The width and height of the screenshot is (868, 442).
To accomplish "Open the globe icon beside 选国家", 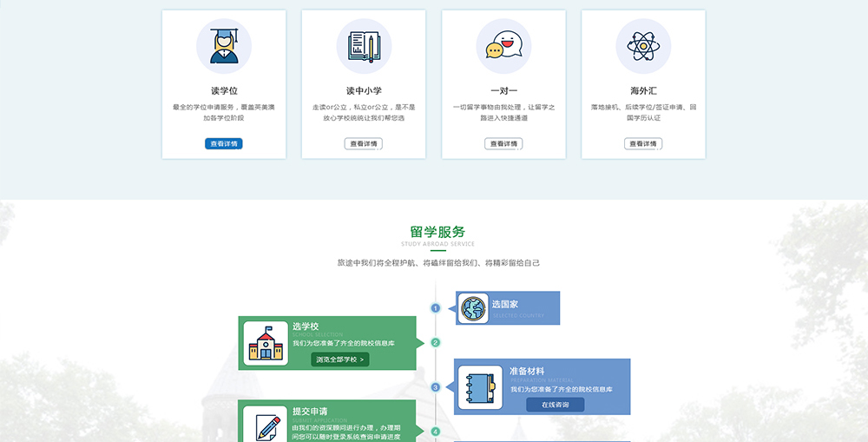I will 474,307.
